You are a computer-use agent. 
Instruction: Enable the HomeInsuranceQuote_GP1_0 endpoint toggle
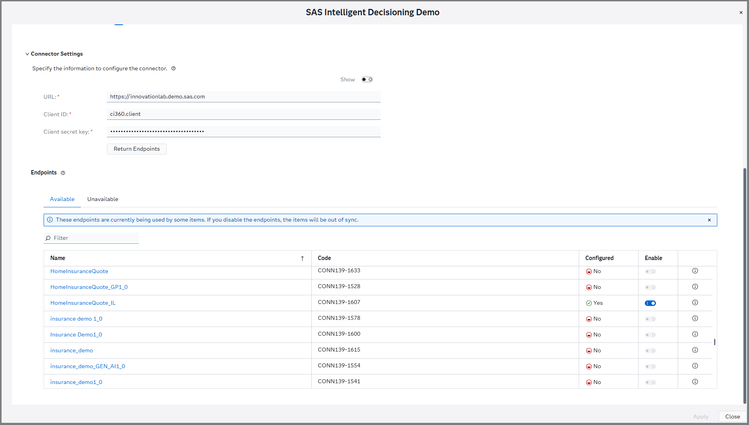[650, 287]
